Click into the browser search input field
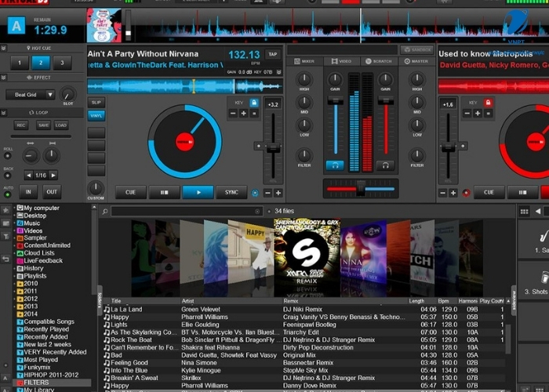 [x=187, y=212]
